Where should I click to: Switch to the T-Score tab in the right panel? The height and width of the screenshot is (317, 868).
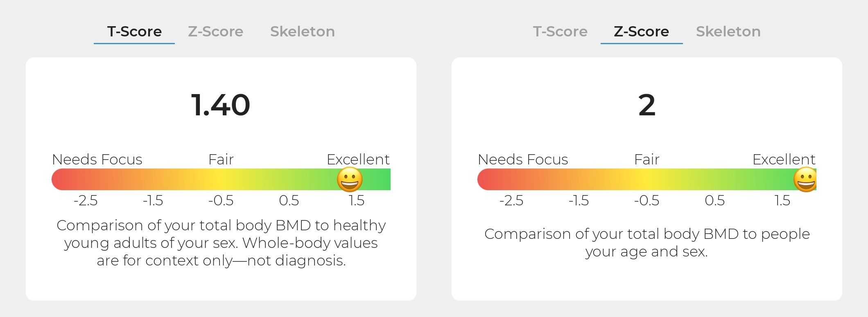pos(560,31)
